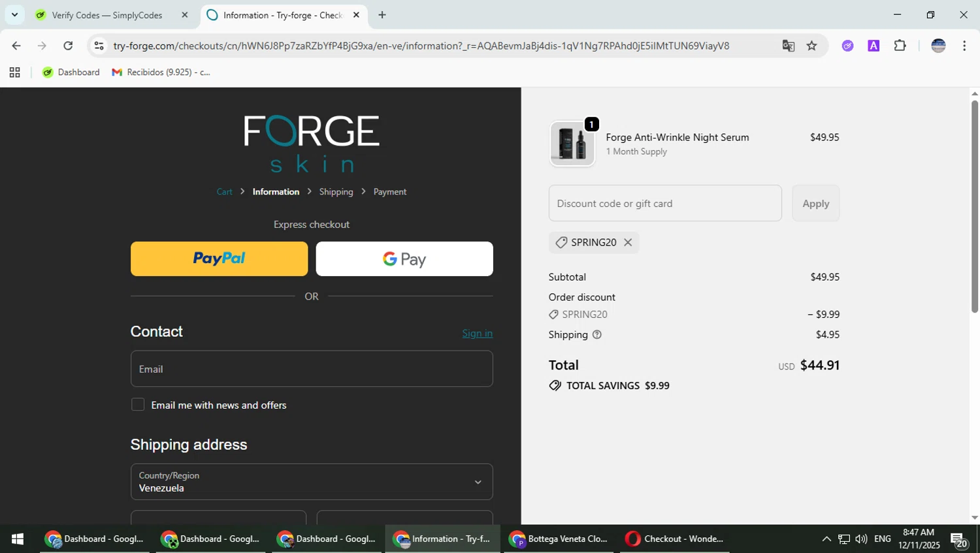Pay with Google Pay express checkout
The height and width of the screenshot is (553, 980).
coord(404,259)
